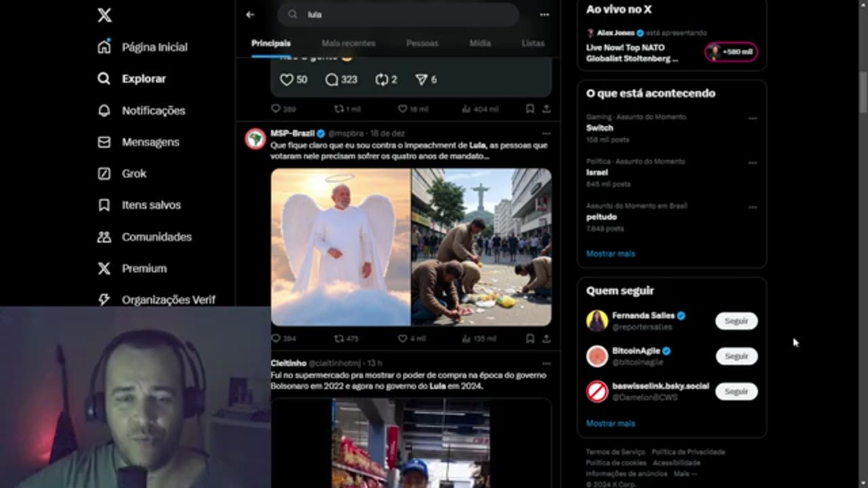Open Itens salvos bookmarks

(x=139, y=205)
